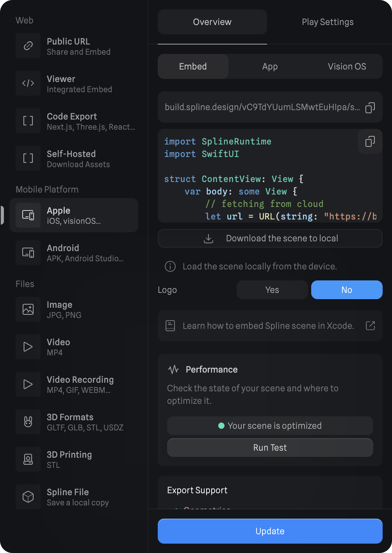Open the 3D Formats bunny icon
Image resolution: width=392 pixels, height=553 pixels.
click(x=28, y=422)
